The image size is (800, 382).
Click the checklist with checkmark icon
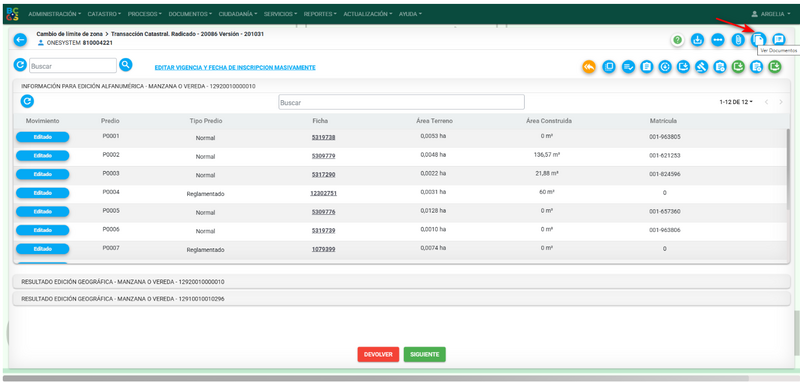[x=628, y=66]
